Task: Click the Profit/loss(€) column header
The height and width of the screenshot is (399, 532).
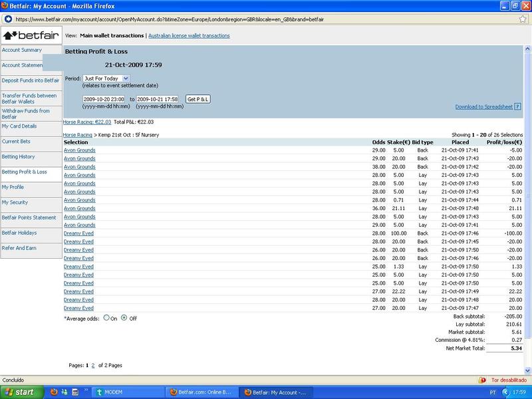Action: 504,142
